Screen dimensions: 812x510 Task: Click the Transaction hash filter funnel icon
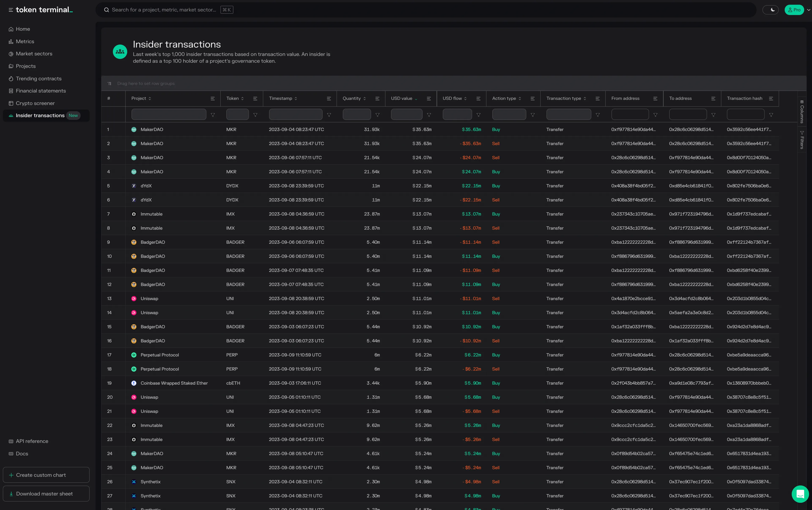click(x=771, y=115)
